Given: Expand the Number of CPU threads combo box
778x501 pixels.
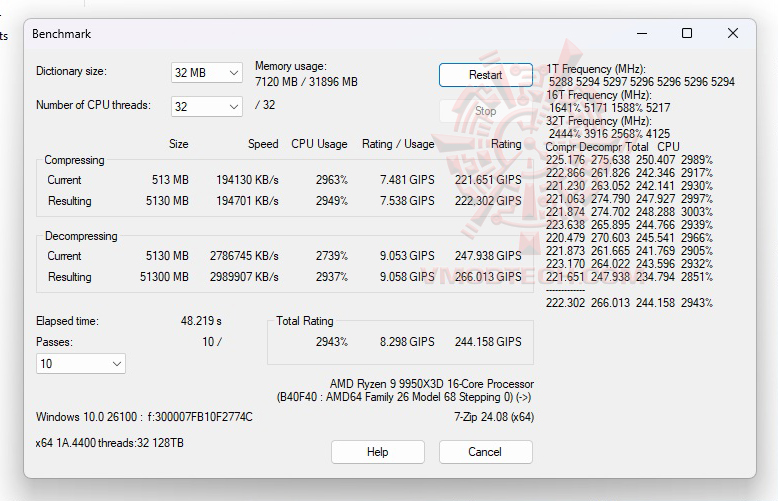Looking at the screenshot, I should tap(206, 107).
